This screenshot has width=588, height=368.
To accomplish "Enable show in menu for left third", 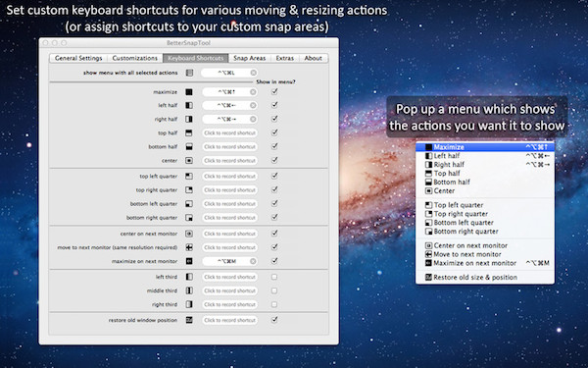I will [x=274, y=277].
